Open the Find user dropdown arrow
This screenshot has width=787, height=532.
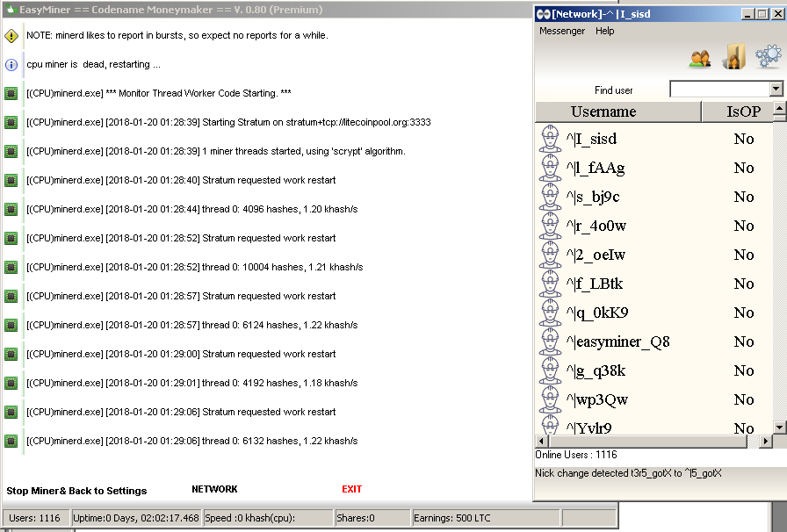point(776,90)
